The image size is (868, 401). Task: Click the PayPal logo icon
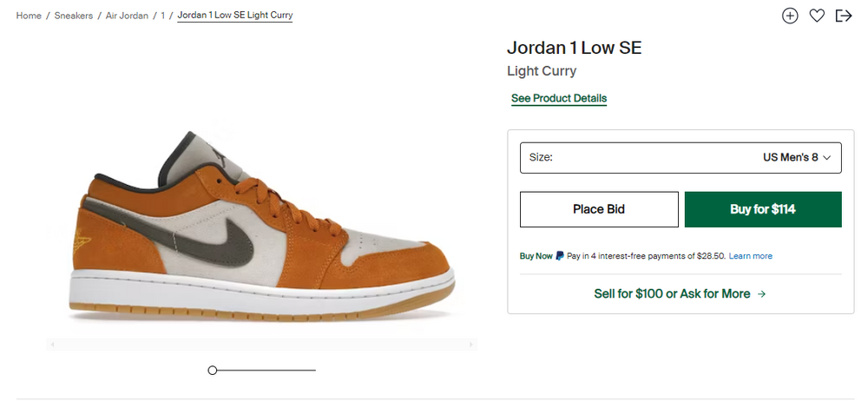point(560,256)
